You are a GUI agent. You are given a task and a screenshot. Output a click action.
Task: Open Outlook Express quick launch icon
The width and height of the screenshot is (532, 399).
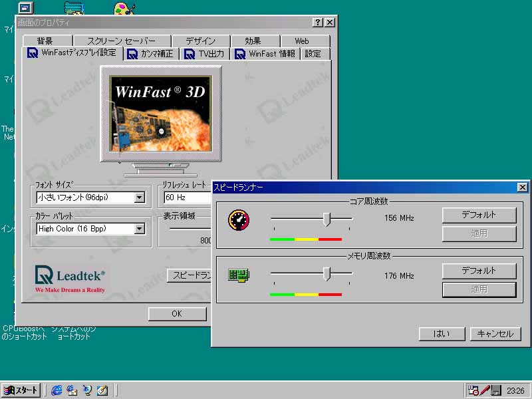click(72, 390)
